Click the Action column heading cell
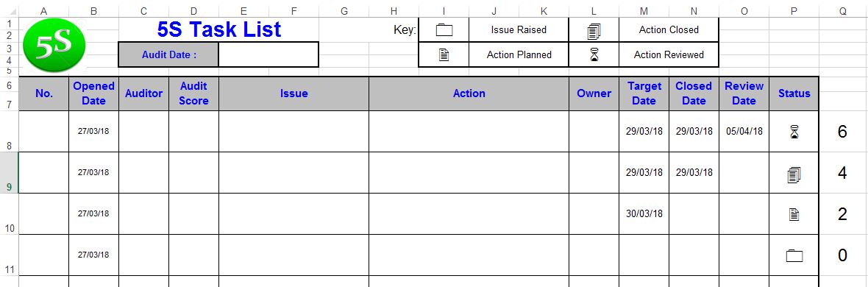Image resolution: width=868 pixels, height=287 pixels. pos(469,93)
